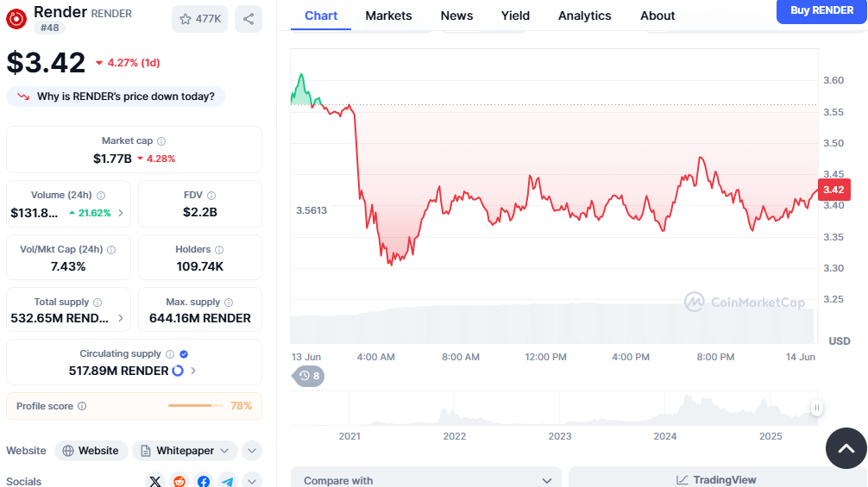
Task: Open the Analytics tab
Action: pos(584,16)
